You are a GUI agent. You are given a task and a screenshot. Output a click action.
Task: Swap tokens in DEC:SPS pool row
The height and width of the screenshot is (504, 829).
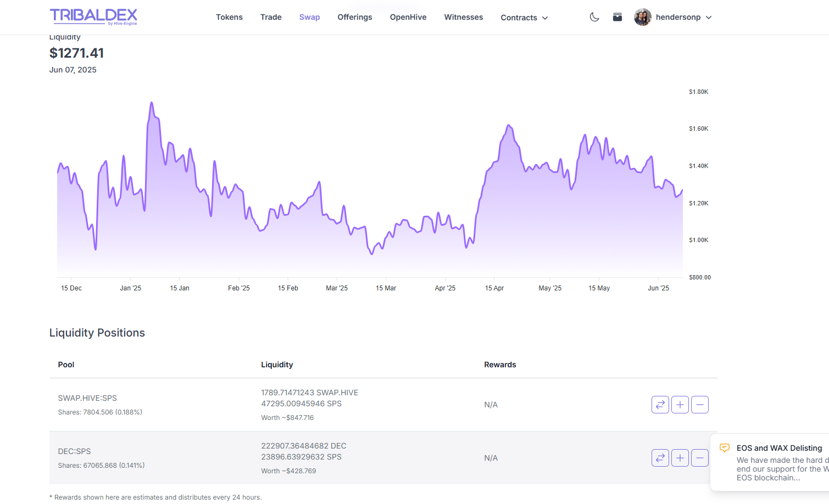click(660, 458)
